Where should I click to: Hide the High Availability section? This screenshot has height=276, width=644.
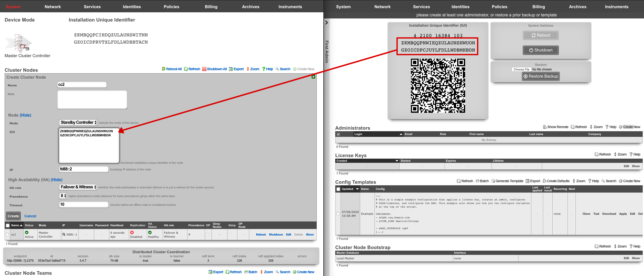[56, 180]
